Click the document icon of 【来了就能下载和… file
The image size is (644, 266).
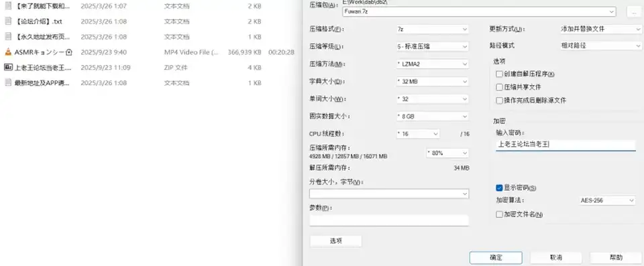click(8, 6)
